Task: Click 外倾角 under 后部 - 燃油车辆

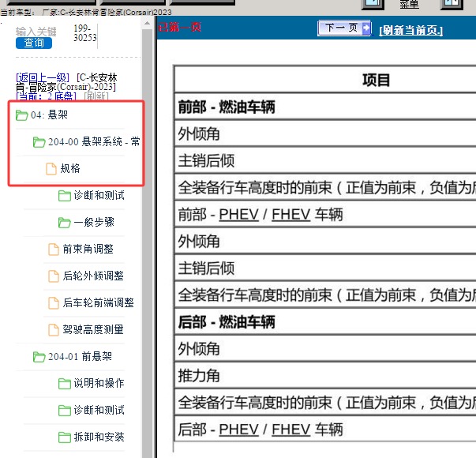Action: click(x=325, y=349)
